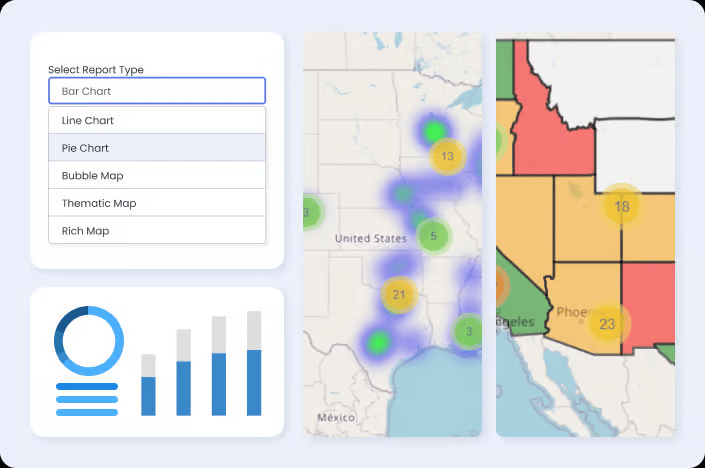This screenshot has width=705, height=468.
Task: Select the yellow cluster marker labeled 18
Action: point(622,206)
